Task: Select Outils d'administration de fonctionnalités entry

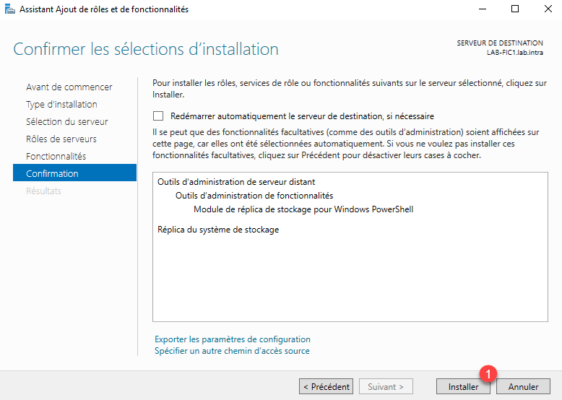Action: pos(254,196)
